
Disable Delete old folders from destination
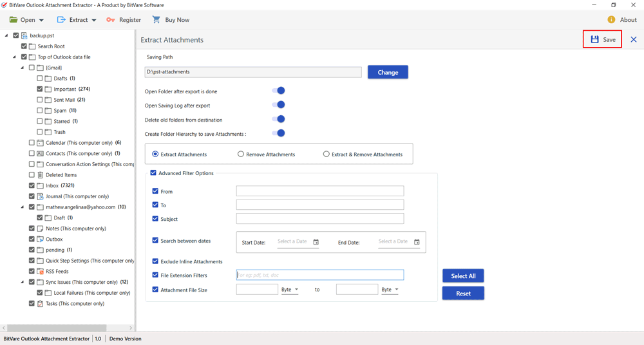[278, 119]
